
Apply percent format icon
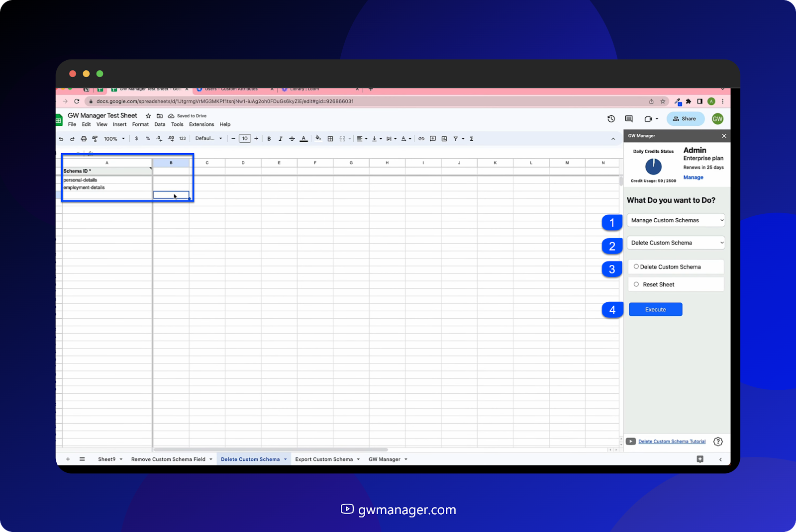[x=148, y=139]
